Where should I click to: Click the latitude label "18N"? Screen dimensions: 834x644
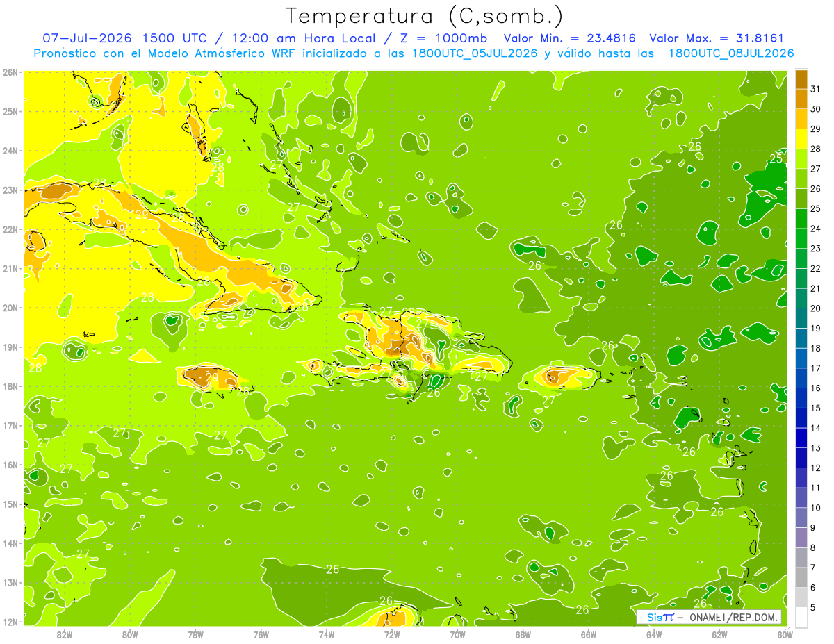[10, 386]
